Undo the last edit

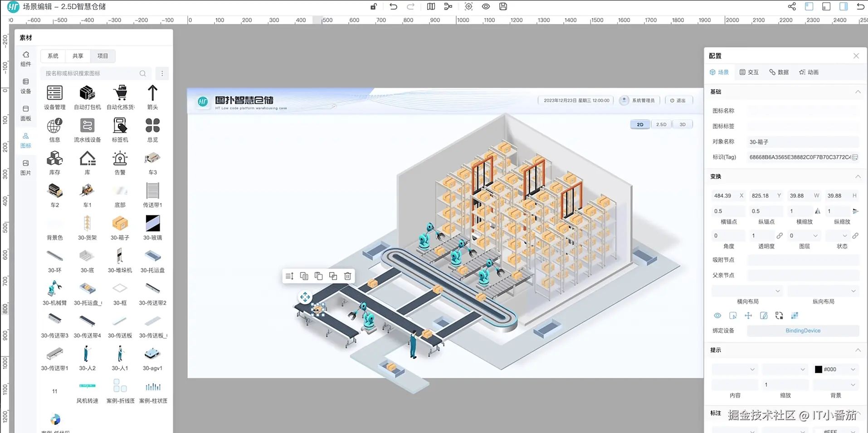[393, 6]
